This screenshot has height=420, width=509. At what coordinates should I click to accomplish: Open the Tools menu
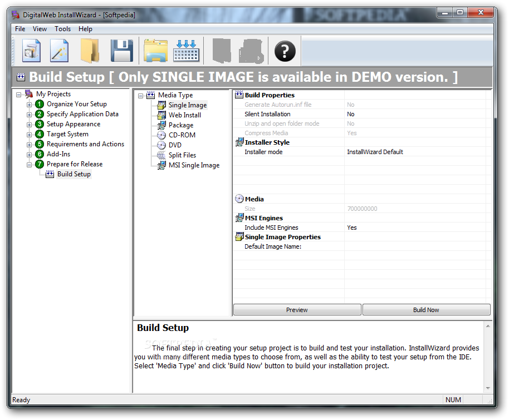click(63, 29)
